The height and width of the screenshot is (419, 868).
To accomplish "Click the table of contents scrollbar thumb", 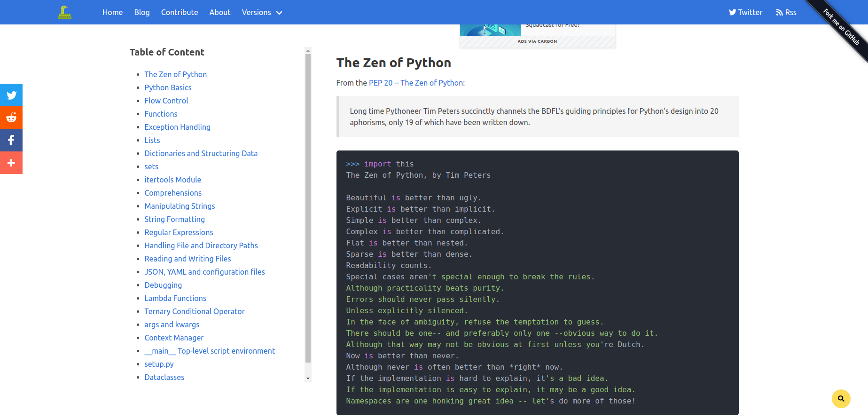I will click(x=308, y=208).
